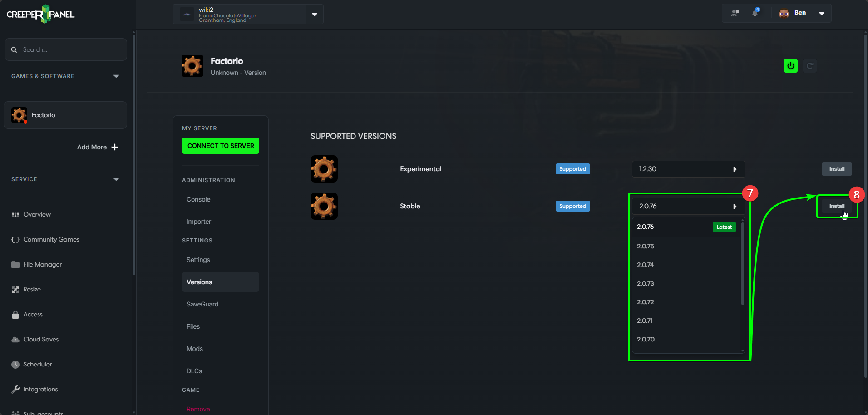This screenshot has width=868, height=415.
Task: Click the Integrations wrench icon
Action: [15, 389]
